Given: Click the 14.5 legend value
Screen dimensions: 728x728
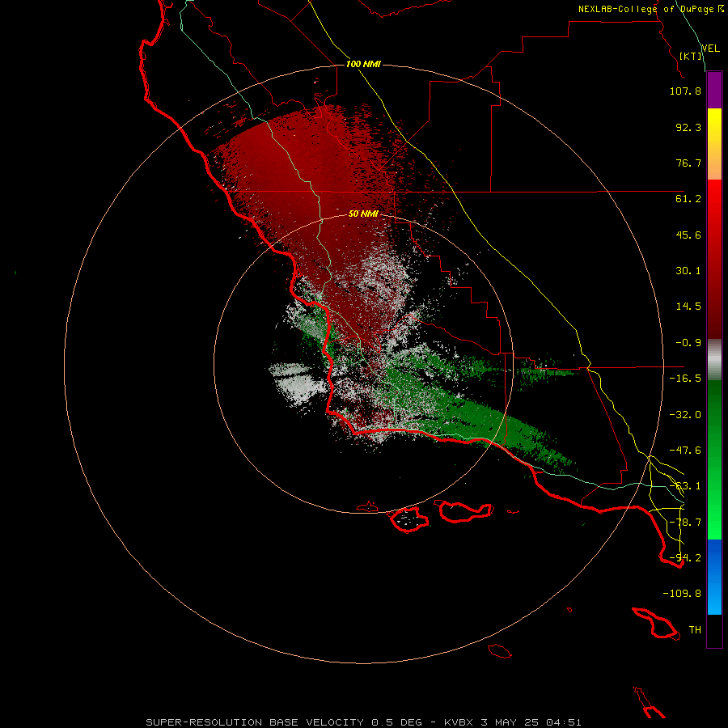Looking at the screenshot, I should (688, 307).
